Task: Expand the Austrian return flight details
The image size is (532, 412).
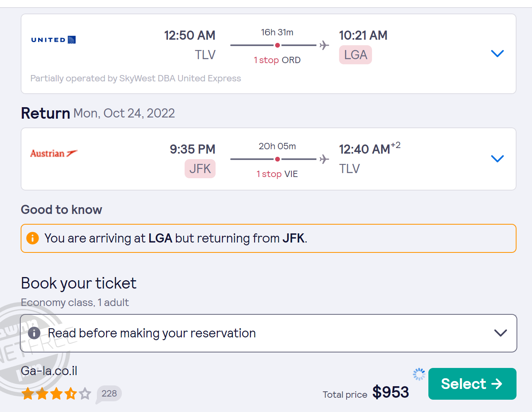Action: click(497, 159)
